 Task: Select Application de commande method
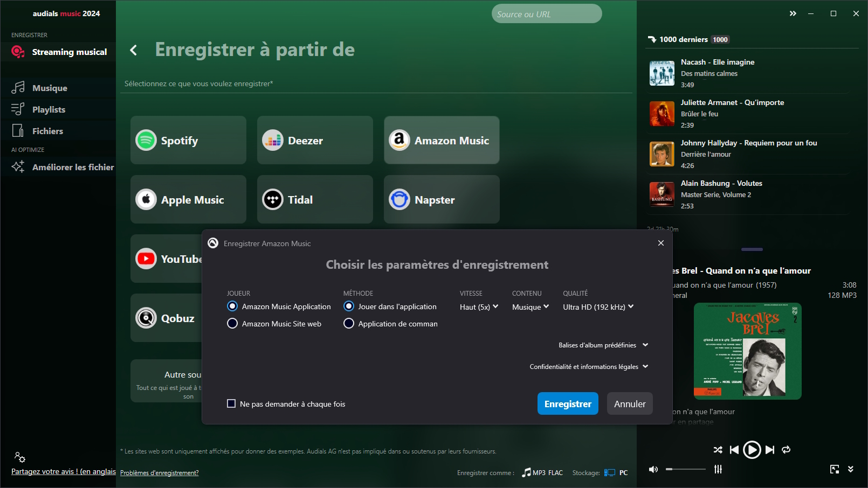pos(349,323)
